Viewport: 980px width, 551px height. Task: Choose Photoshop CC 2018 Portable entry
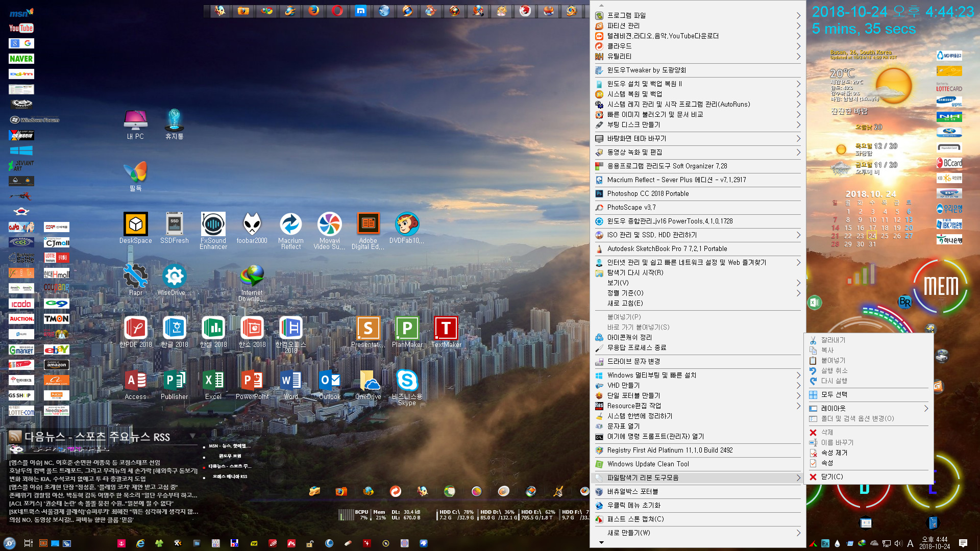[698, 193]
